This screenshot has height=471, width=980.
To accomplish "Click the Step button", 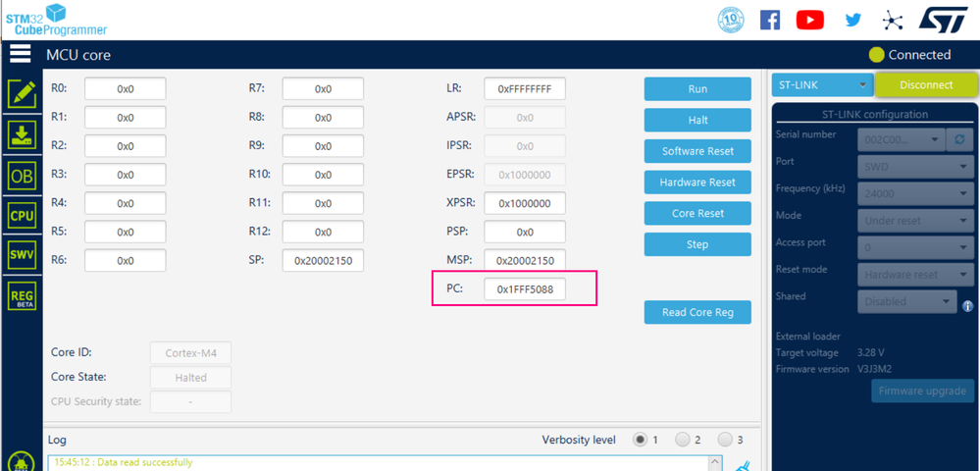I will [x=697, y=244].
